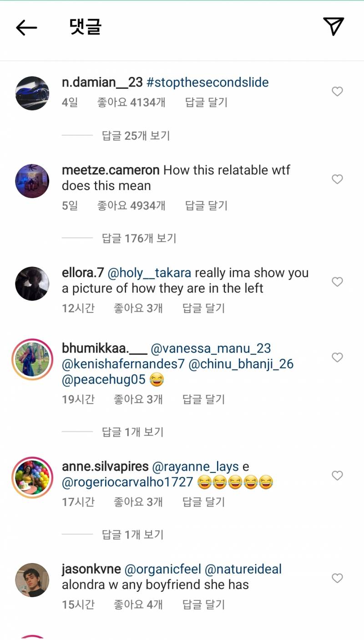Open meetze.cameron's profile avatar
Screen dimensions: 364x640
click(x=32, y=181)
